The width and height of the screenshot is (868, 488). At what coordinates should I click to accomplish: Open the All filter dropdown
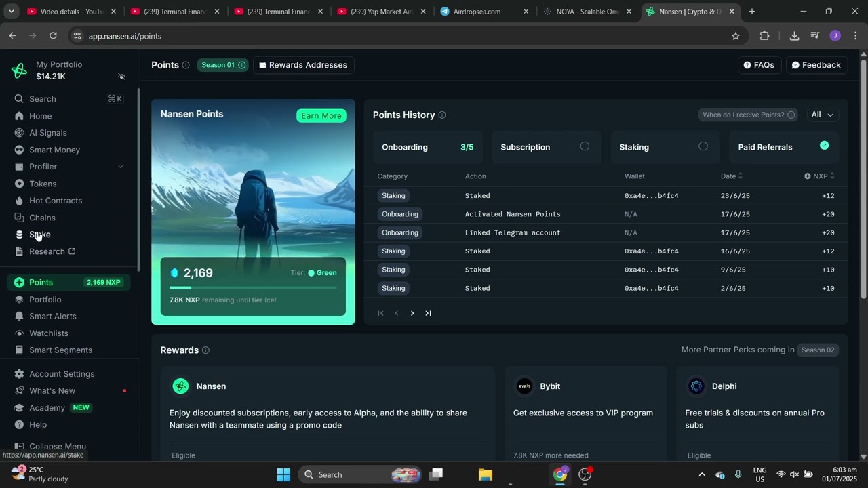coord(823,115)
